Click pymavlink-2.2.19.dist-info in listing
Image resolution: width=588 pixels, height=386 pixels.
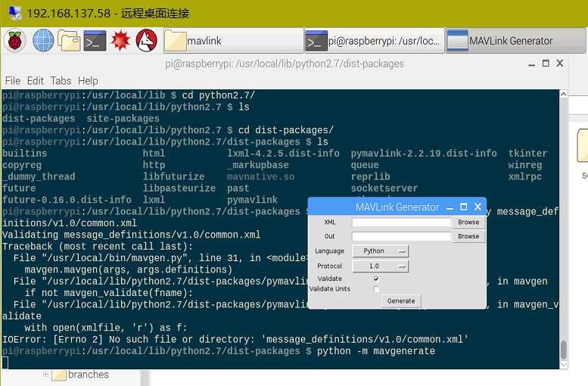pos(424,154)
